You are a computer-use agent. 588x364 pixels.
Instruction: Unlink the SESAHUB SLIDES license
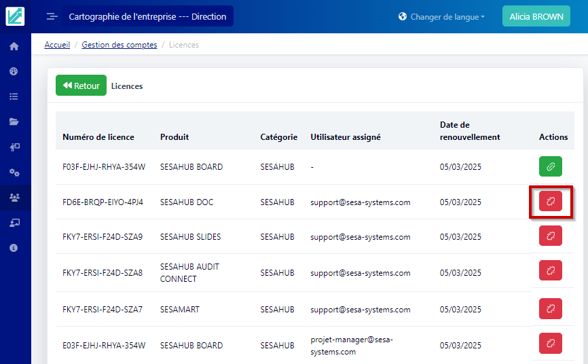pyautogui.click(x=550, y=236)
